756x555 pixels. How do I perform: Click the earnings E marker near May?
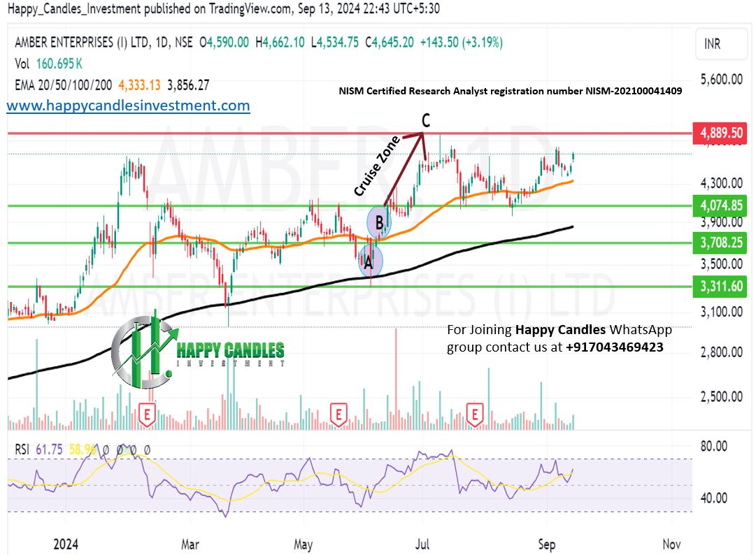click(x=338, y=415)
